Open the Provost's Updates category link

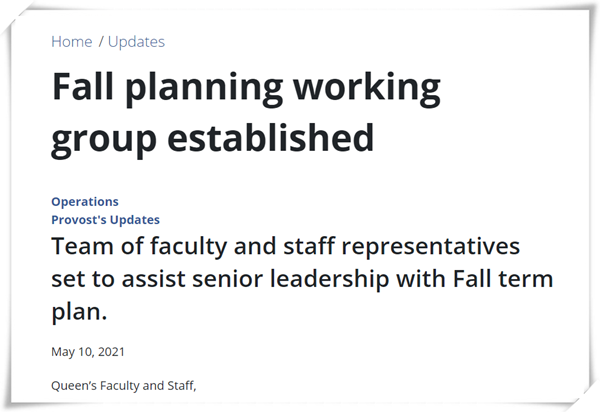click(x=106, y=220)
